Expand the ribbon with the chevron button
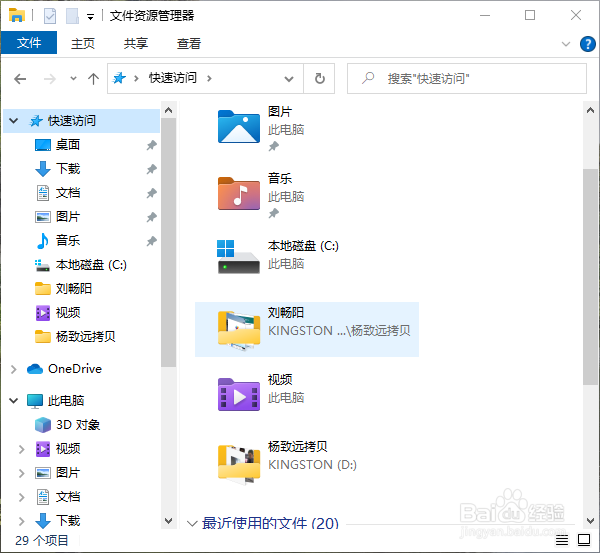 pyautogui.click(x=566, y=44)
